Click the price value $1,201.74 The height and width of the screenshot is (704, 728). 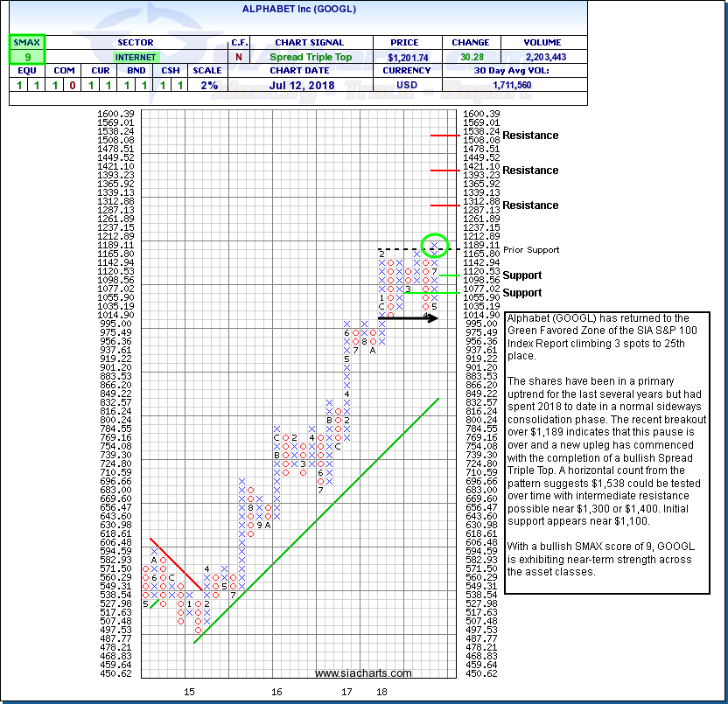pos(398,57)
